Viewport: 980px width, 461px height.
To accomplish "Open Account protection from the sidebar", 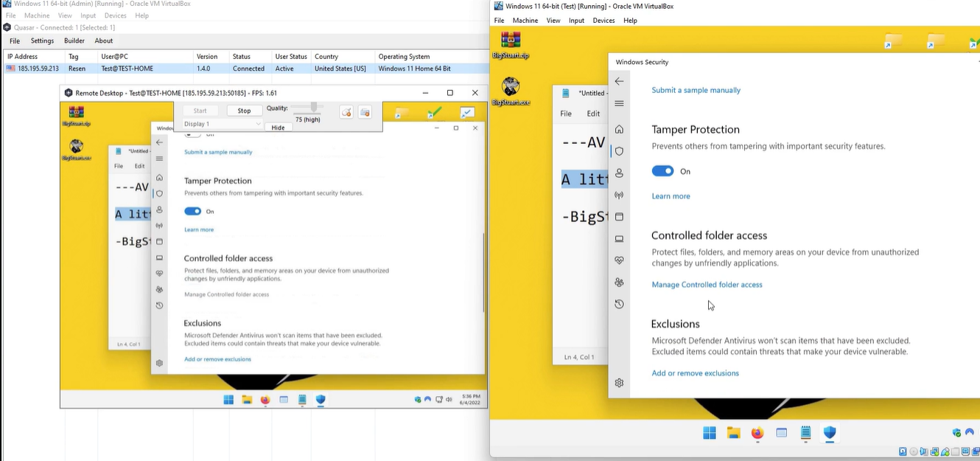I will [619, 173].
